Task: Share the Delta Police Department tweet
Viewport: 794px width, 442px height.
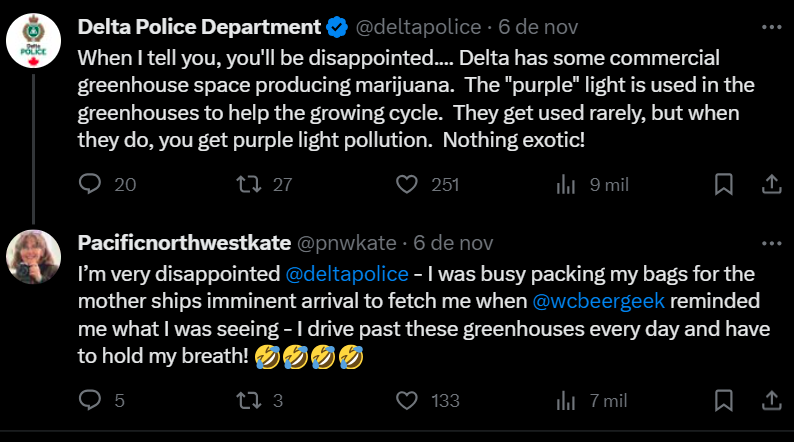Action: pos(772,184)
